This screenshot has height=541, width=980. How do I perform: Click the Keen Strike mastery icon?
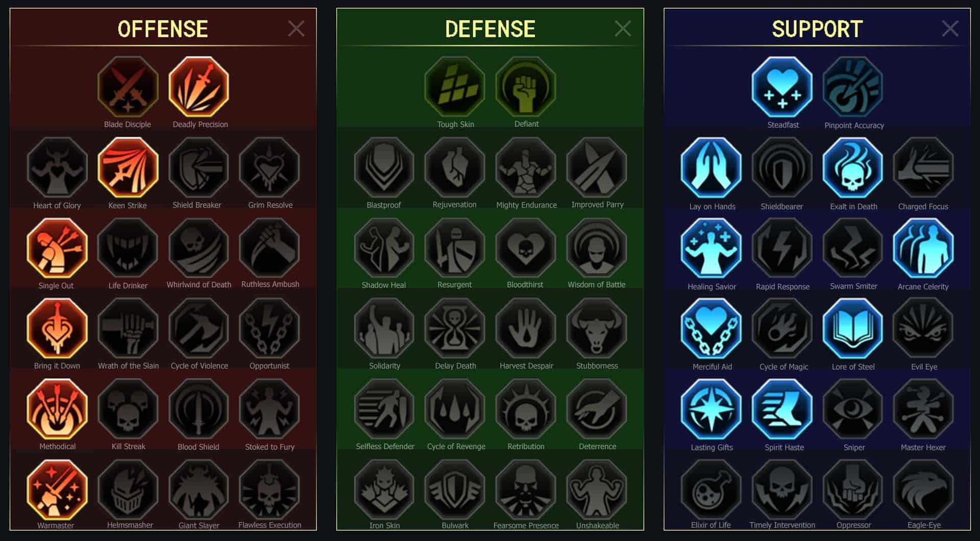tap(128, 167)
